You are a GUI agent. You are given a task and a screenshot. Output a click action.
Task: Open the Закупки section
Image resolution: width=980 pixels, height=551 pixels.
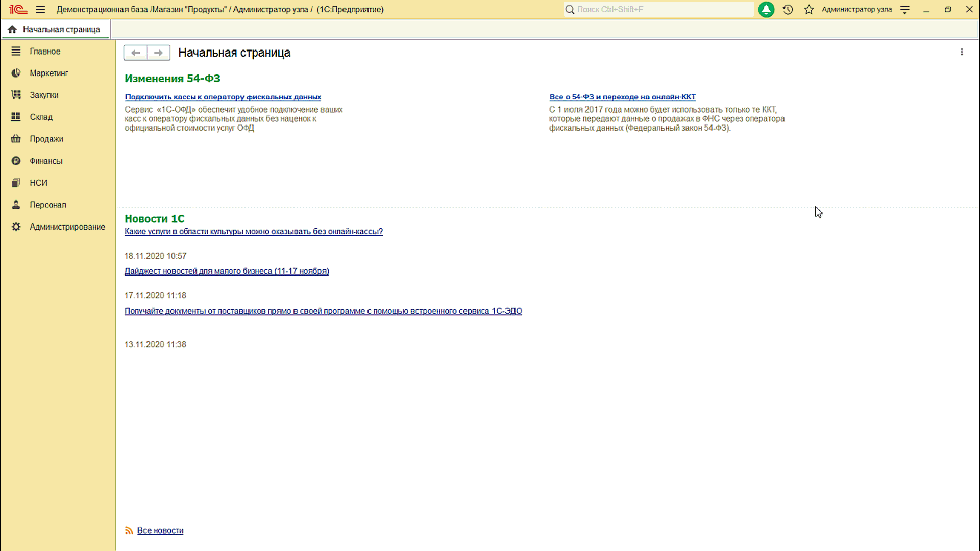[44, 95]
